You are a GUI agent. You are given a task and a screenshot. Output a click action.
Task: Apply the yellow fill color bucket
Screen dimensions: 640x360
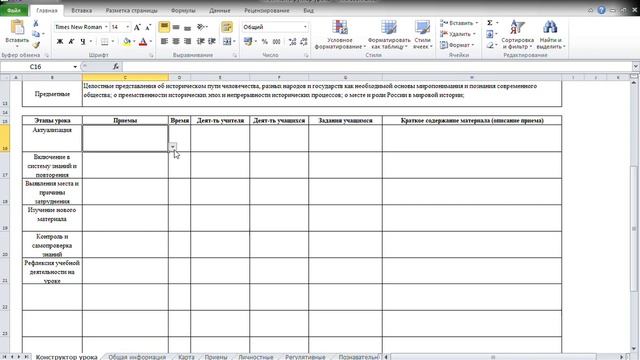click(x=127, y=41)
